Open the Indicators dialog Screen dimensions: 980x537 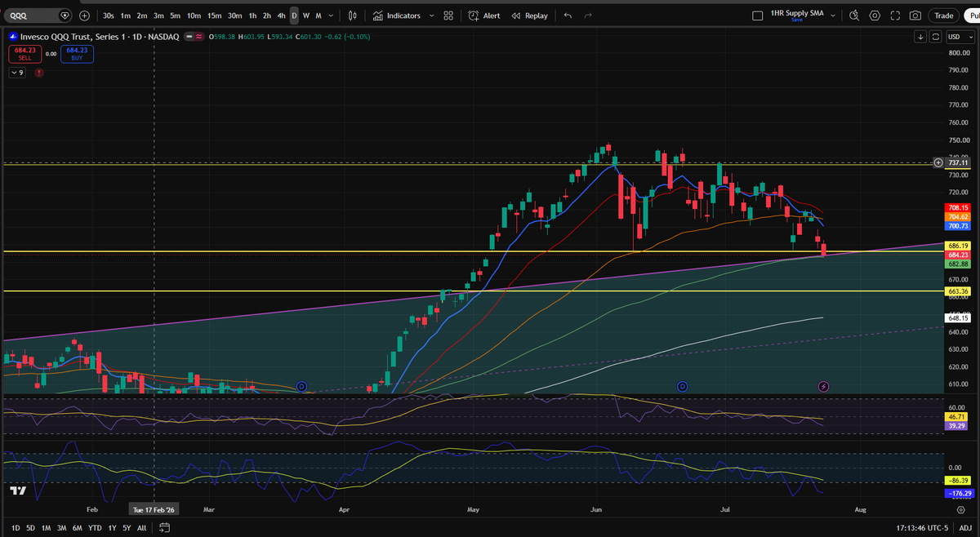(x=396, y=16)
